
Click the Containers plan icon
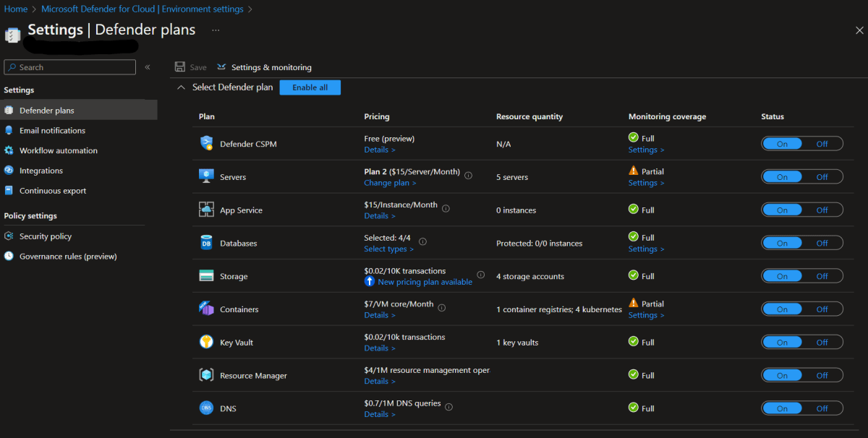point(206,309)
